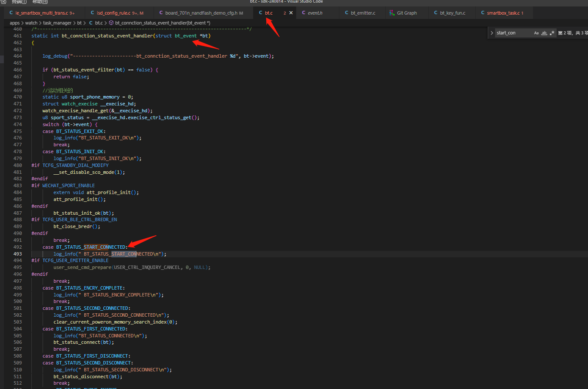
Task: Click BT_STATUS_START_CONNECTED in the case statement
Action: coord(91,247)
